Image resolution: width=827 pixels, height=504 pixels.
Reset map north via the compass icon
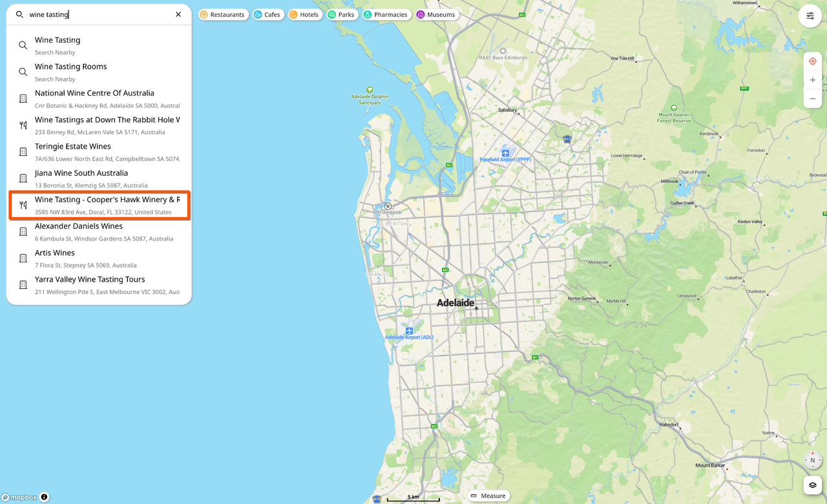812,459
